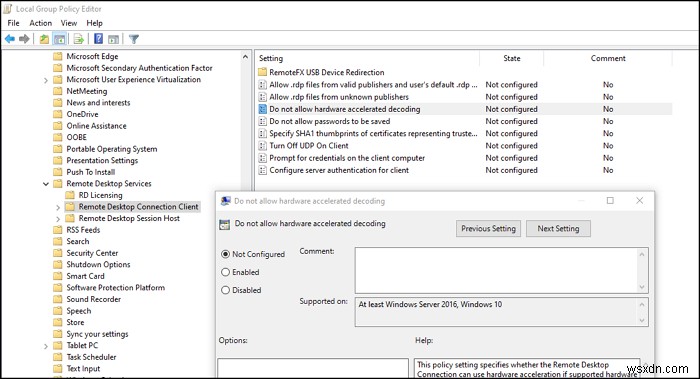The image size is (700, 379).
Task: Click the icon beside Configure server authentication for client
Action: [262, 170]
